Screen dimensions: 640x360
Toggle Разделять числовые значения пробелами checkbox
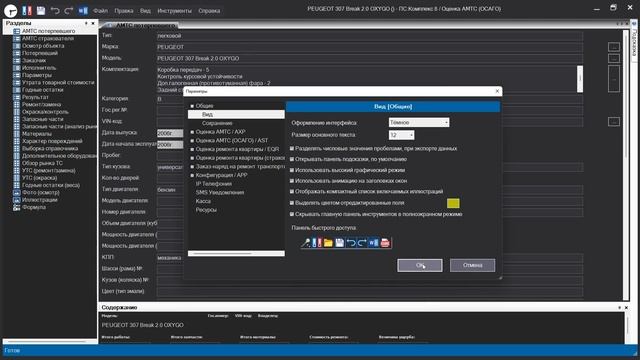[x=292, y=149]
